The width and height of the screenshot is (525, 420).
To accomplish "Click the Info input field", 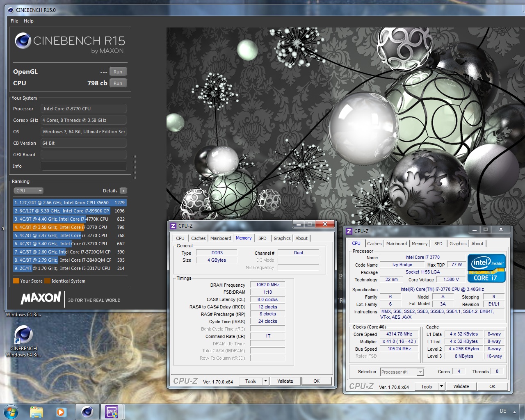I will pos(84,166).
